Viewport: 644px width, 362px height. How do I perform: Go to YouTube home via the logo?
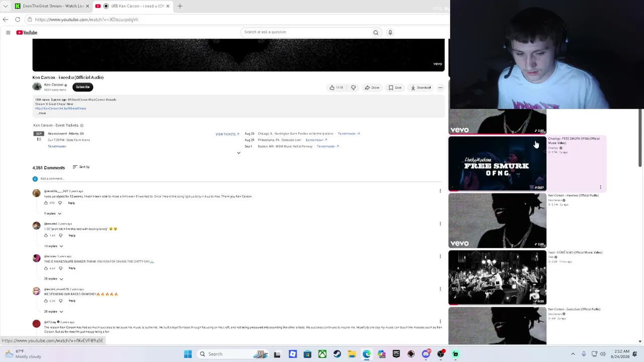pyautogui.click(x=27, y=33)
